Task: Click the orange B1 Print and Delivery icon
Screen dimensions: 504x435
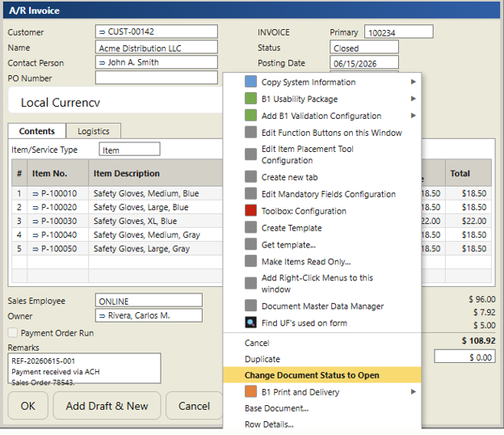Action: (250, 391)
